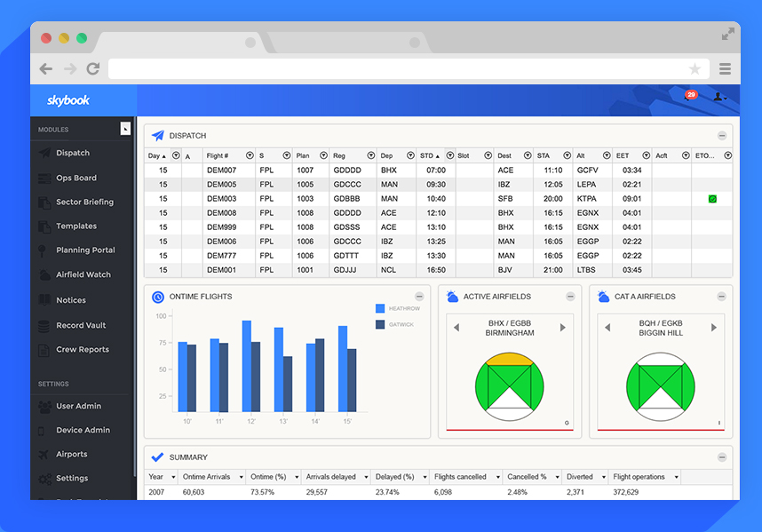The image size is (762, 532).
Task: Click the Biggin Hill airfield status diagram
Action: [661, 386]
